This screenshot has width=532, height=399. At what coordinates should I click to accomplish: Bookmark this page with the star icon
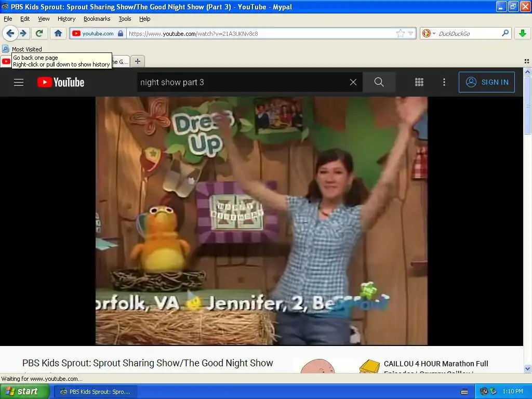coord(401,33)
